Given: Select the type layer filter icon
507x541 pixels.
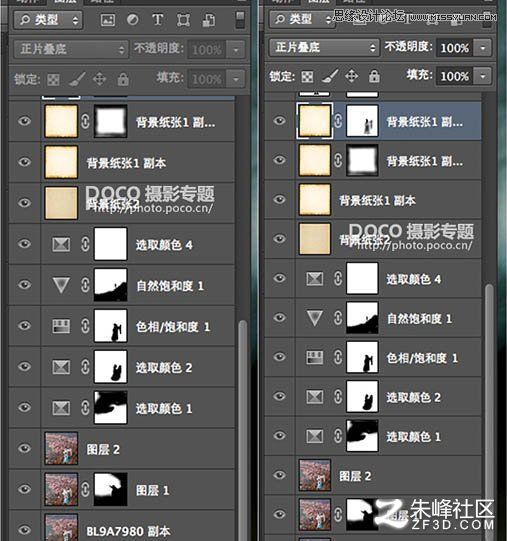Looking at the screenshot, I should tap(158, 20).
